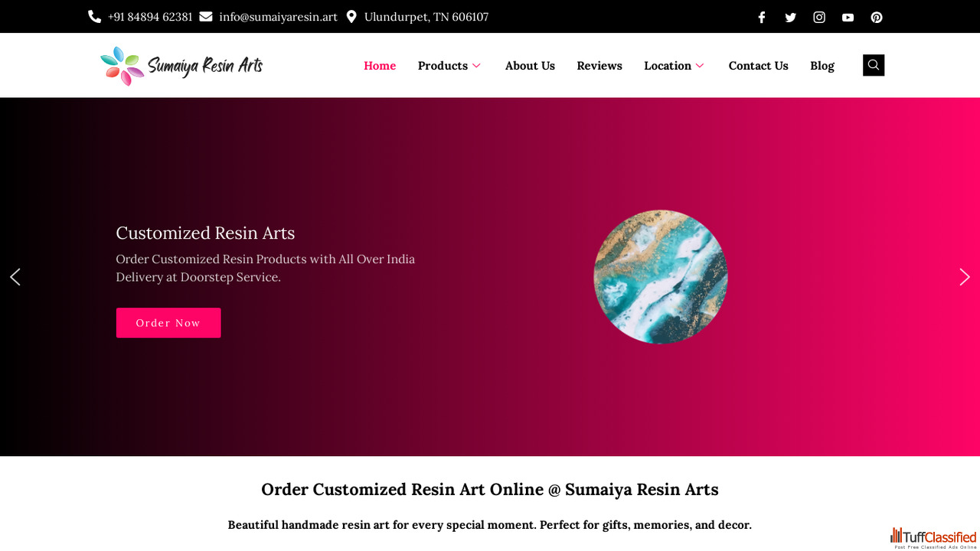980x551 pixels.
Task: Expand the Products dropdown menu
Action: (449, 66)
